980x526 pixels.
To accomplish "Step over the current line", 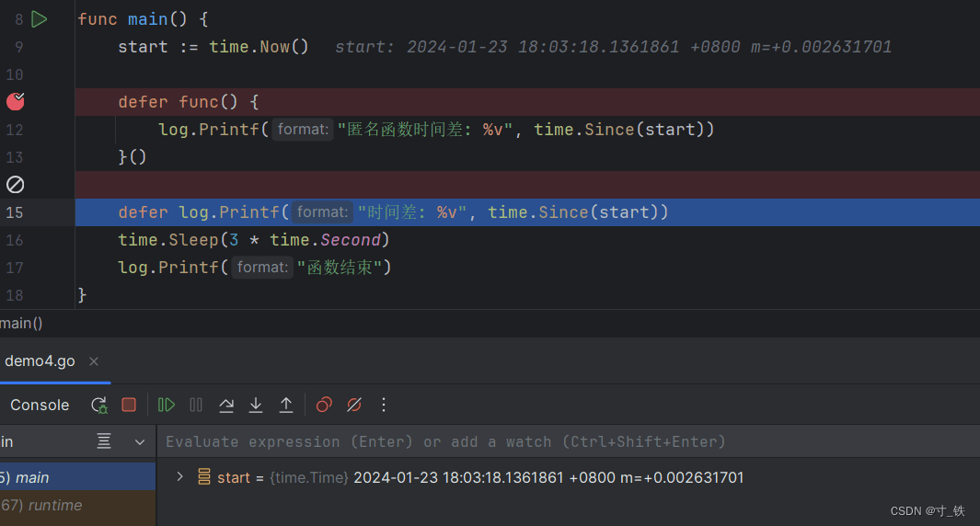I will click(x=225, y=405).
